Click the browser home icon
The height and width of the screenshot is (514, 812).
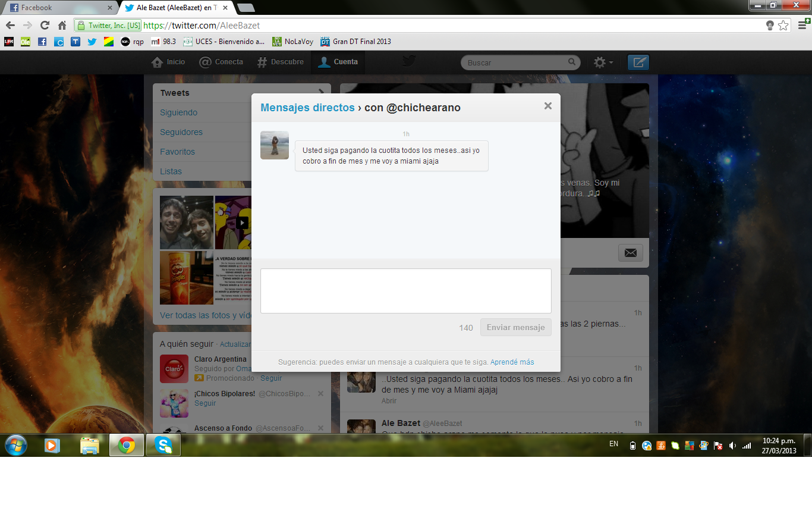[x=62, y=26]
